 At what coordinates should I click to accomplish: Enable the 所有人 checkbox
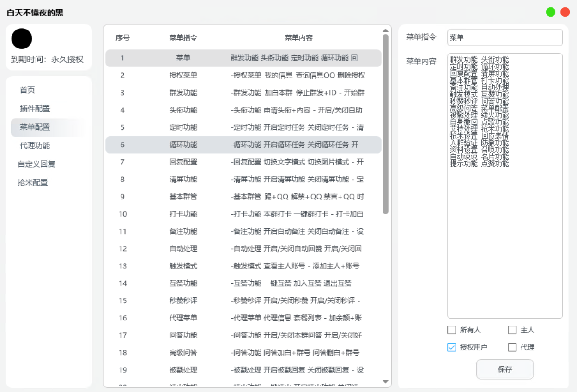(x=452, y=330)
